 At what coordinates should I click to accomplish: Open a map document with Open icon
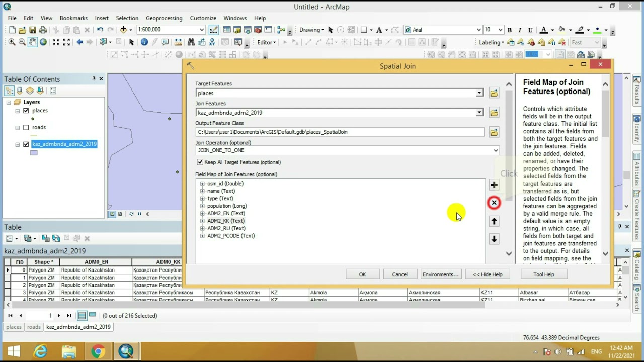pyautogui.click(x=22, y=30)
